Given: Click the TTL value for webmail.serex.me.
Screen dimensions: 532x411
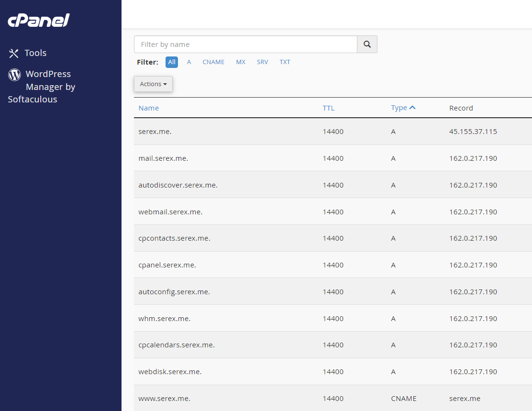Looking at the screenshot, I should [x=333, y=212].
